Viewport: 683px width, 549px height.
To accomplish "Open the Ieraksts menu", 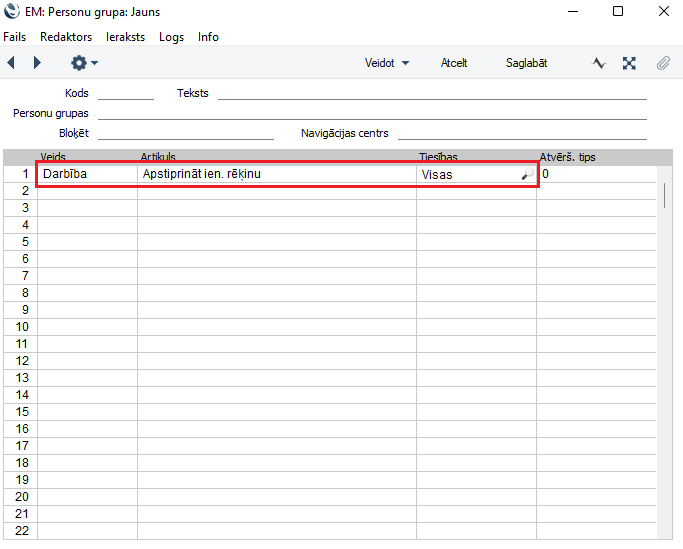I will point(125,37).
